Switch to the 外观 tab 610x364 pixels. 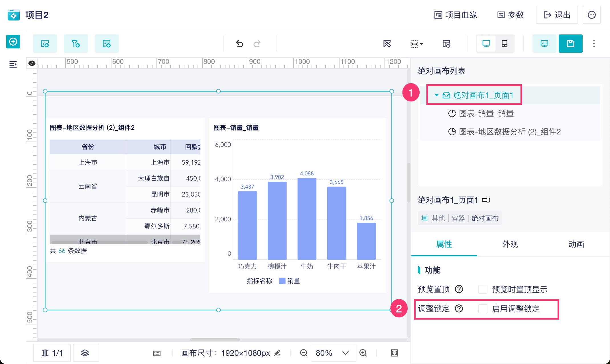[510, 244]
